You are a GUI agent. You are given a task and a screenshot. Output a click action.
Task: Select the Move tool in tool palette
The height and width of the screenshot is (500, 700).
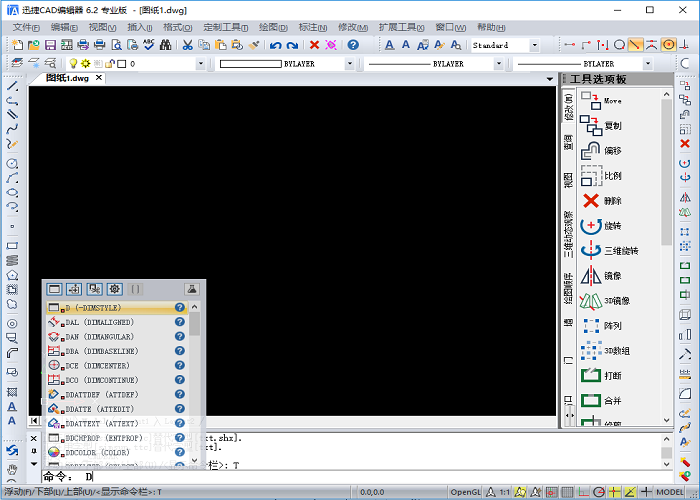tap(601, 100)
